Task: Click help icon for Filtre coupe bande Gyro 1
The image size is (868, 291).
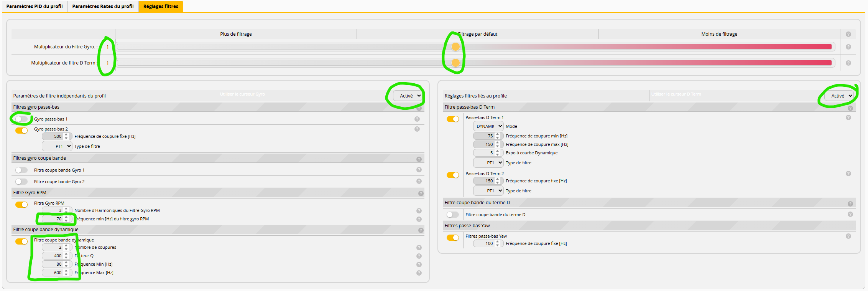Action: [x=419, y=170]
